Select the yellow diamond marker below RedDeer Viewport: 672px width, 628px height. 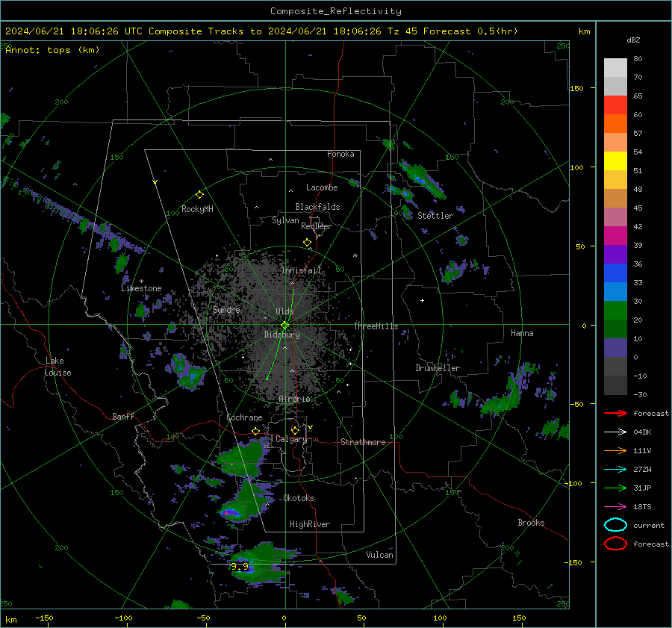pyautogui.click(x=308, y=243)
